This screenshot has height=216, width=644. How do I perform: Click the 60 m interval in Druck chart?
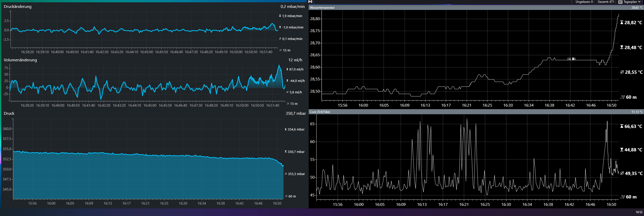click(x=292, y=196)
